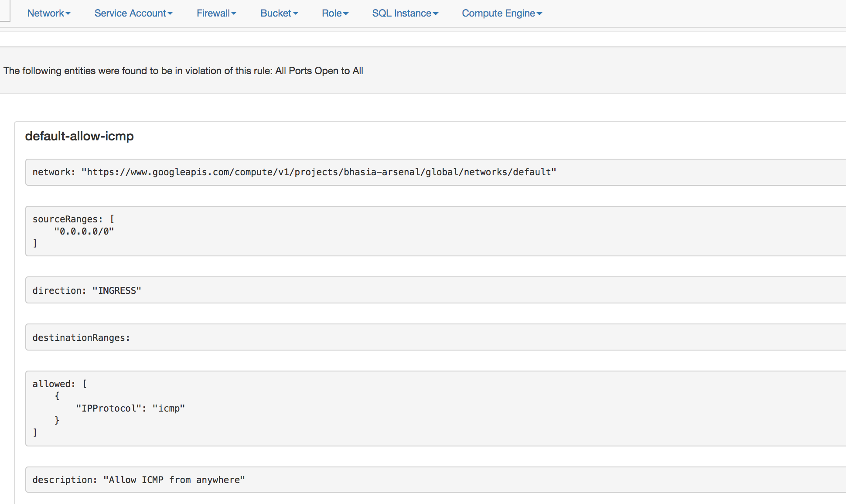The width and height of the screenshot is (846, 504).
Task: Click the 0.0.0.0/0 source range value
Action: 84,232
